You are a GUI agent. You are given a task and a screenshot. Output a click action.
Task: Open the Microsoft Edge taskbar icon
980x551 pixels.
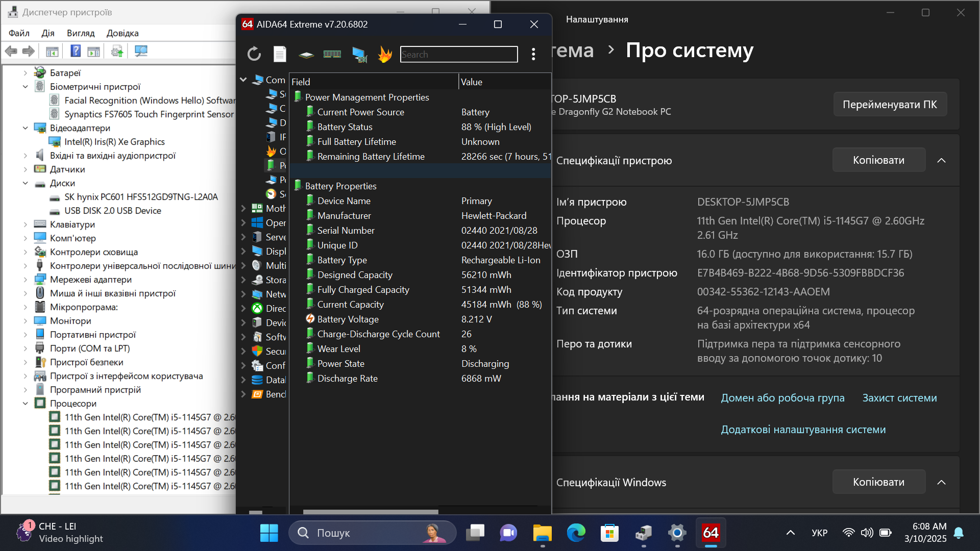[x=576, y=533]
